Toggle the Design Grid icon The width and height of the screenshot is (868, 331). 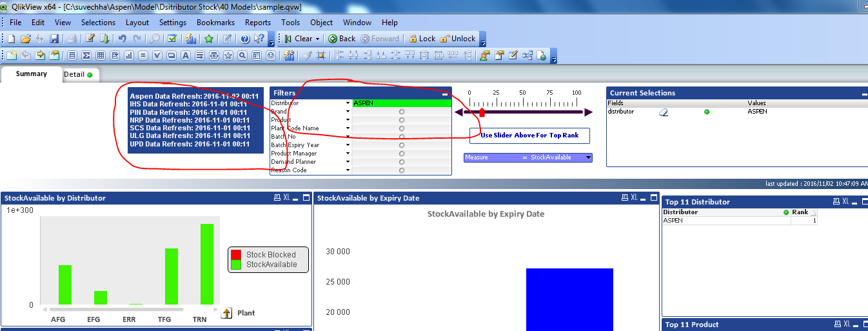click(x=321, y=55)
